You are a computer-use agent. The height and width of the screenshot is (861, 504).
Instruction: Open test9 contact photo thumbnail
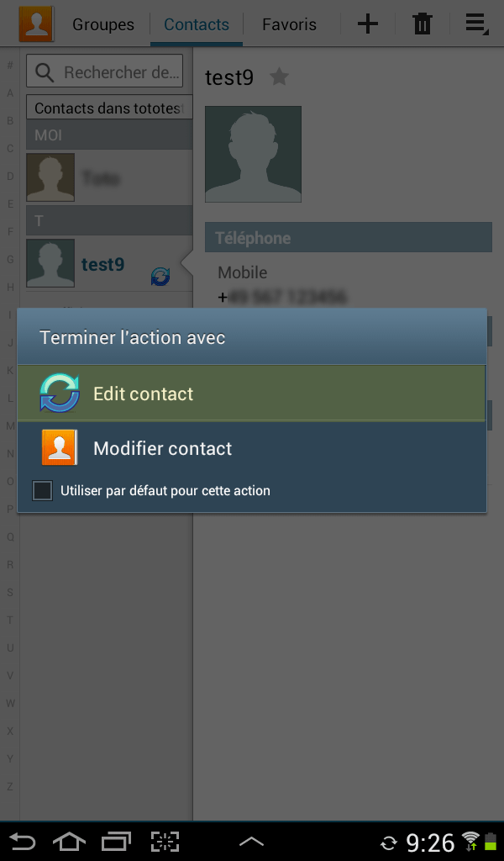pyautogui.click(x=50, y=263)
